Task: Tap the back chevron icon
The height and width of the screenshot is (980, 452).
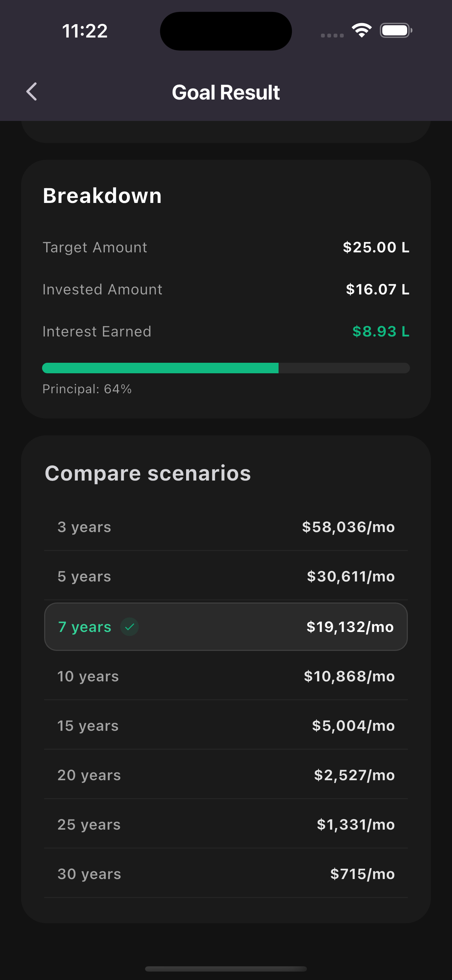Action: point(32,92)
